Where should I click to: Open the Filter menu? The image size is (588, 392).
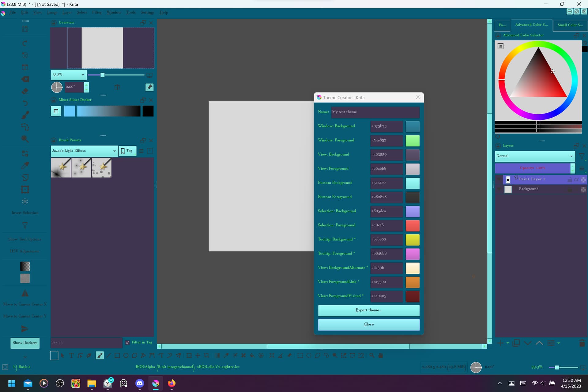tap(97, 12)
